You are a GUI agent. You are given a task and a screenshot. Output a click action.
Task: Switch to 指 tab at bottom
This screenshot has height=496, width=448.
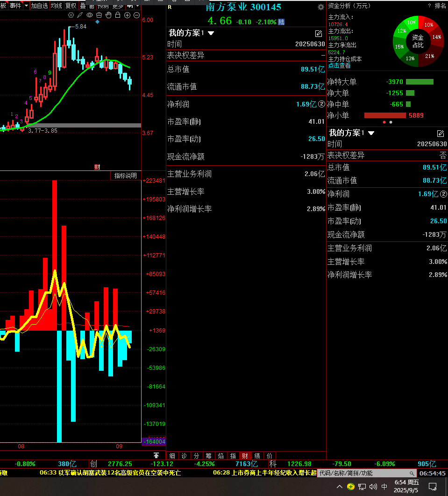coord(233,456)
